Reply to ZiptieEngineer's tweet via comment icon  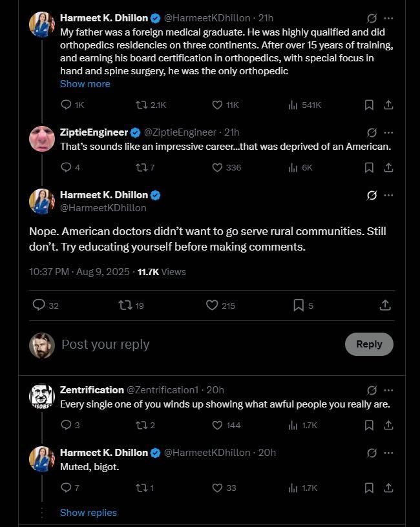click(x=65, y=167)
